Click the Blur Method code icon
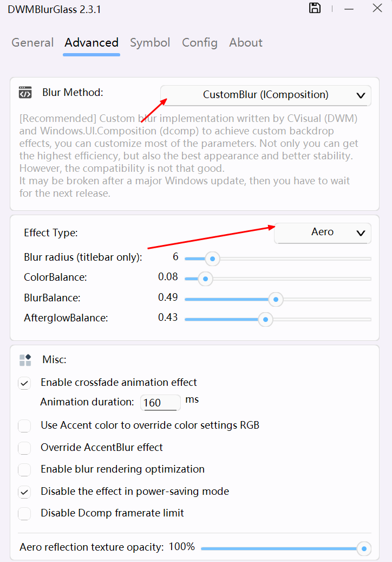 pyautogui.click(x=25, y=93)
